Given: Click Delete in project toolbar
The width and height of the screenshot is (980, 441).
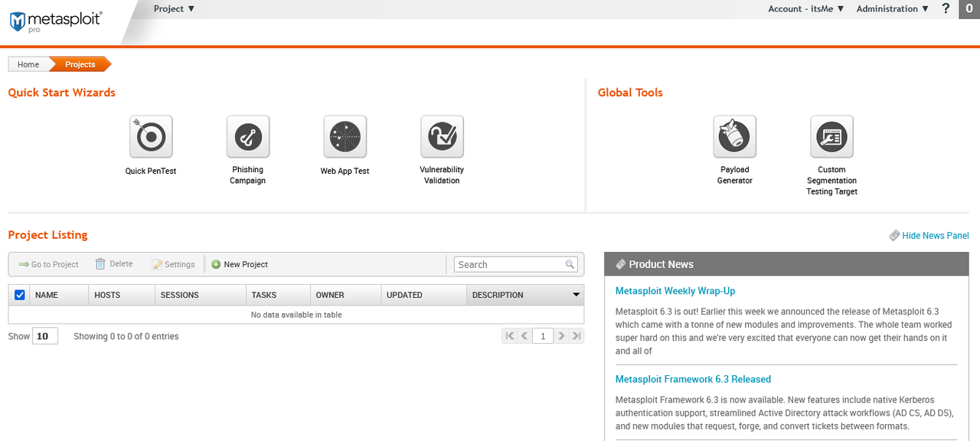Looking at the screenshot, I should pyautogui.click(x=114, y=264).
